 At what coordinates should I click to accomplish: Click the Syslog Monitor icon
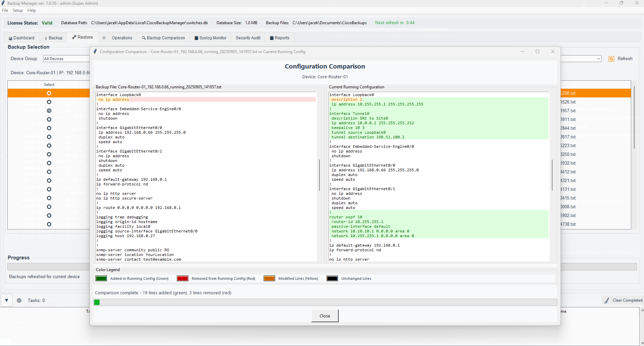pos(196,38)
